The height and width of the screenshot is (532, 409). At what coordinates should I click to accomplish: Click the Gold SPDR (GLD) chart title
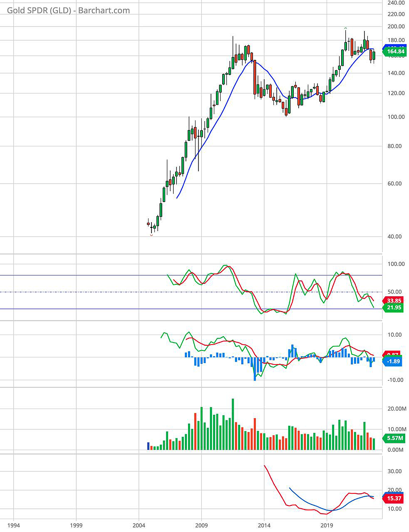(69, 10)
